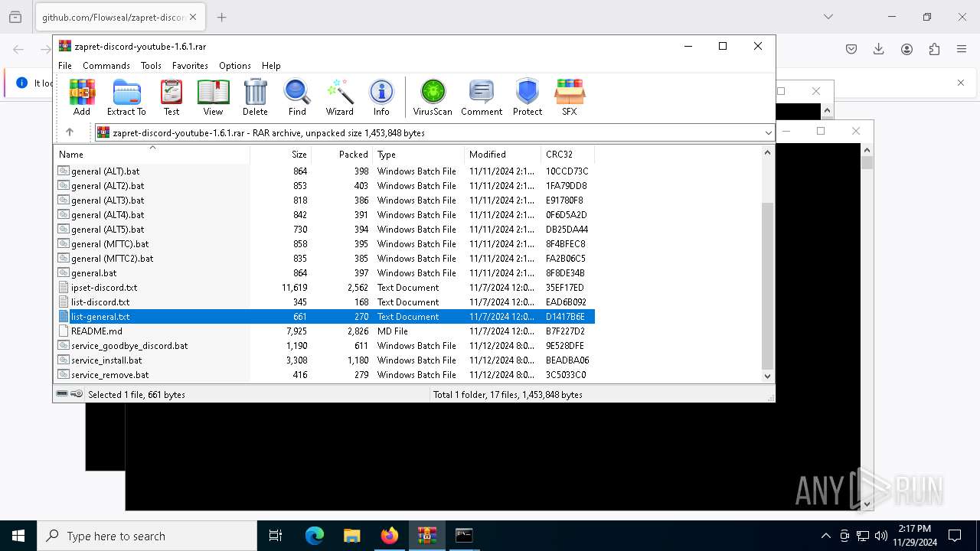Expand the archive path dropdown

(x=768, y=132)
